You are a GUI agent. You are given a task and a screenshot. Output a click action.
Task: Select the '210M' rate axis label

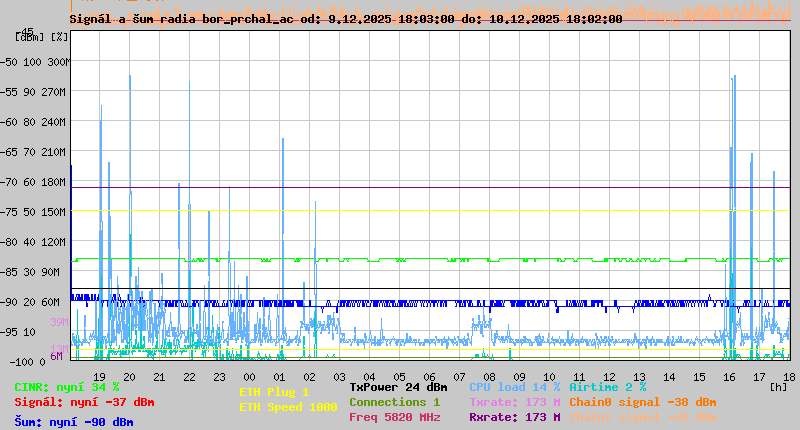(x=54, y=153)
